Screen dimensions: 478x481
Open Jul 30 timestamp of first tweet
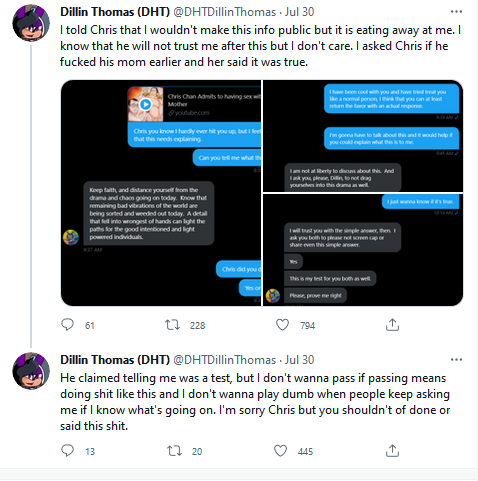(x=299, y=12)
